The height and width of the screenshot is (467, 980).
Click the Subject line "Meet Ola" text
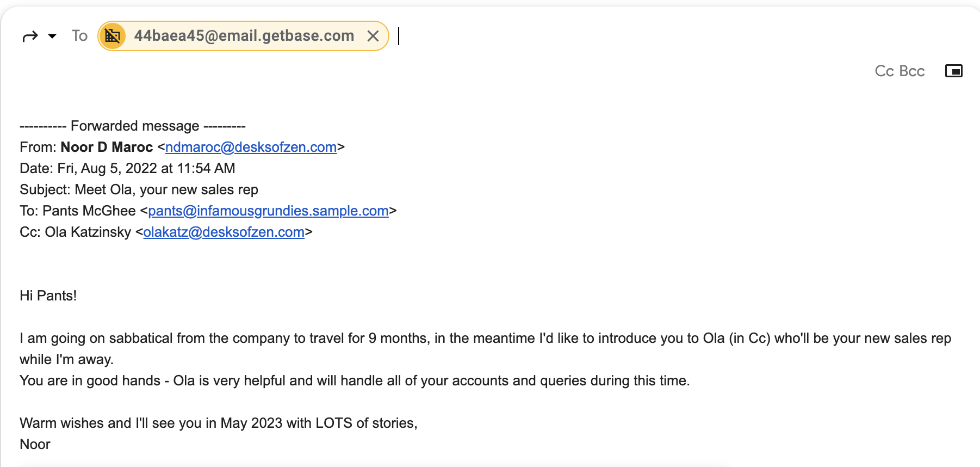tap(166, 190)
